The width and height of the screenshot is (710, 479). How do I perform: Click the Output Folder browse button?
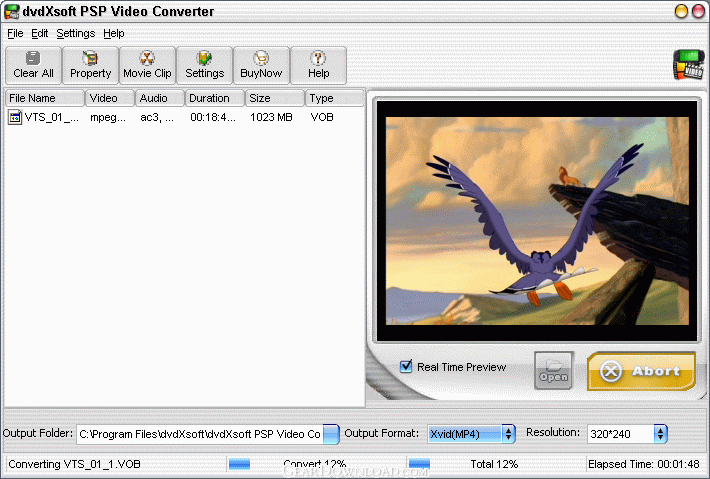331,434
